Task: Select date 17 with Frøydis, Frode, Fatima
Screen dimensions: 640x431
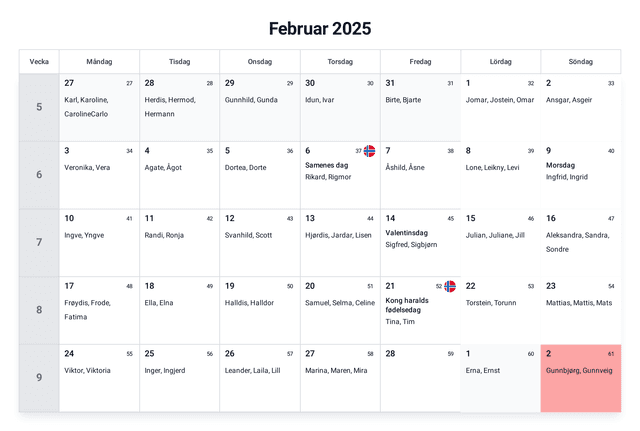Action: (99, 310)
